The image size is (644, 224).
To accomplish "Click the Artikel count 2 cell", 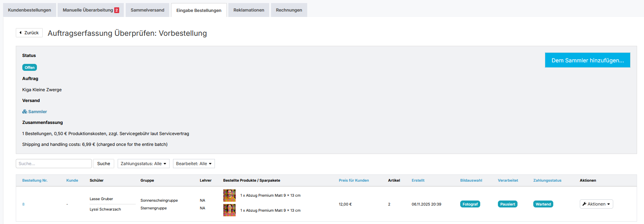I will [389, 204].
